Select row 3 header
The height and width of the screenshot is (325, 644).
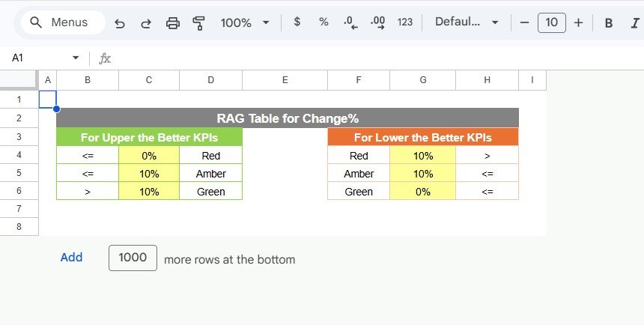click(19, 137)
